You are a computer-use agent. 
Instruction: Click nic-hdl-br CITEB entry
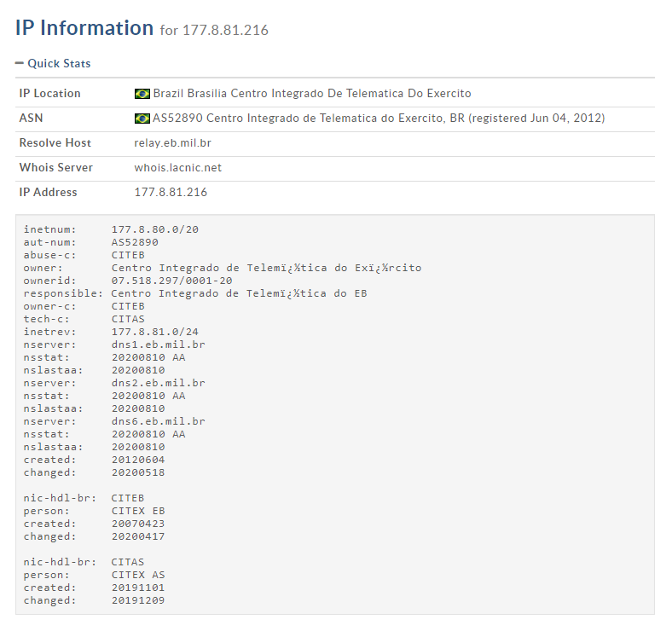click(x=84, y=498)
